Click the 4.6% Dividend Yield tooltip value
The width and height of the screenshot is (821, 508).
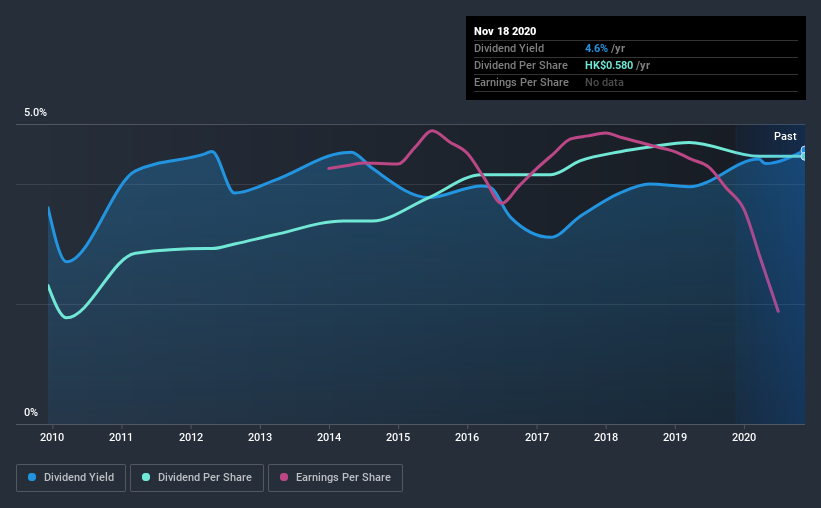[596, 48]
